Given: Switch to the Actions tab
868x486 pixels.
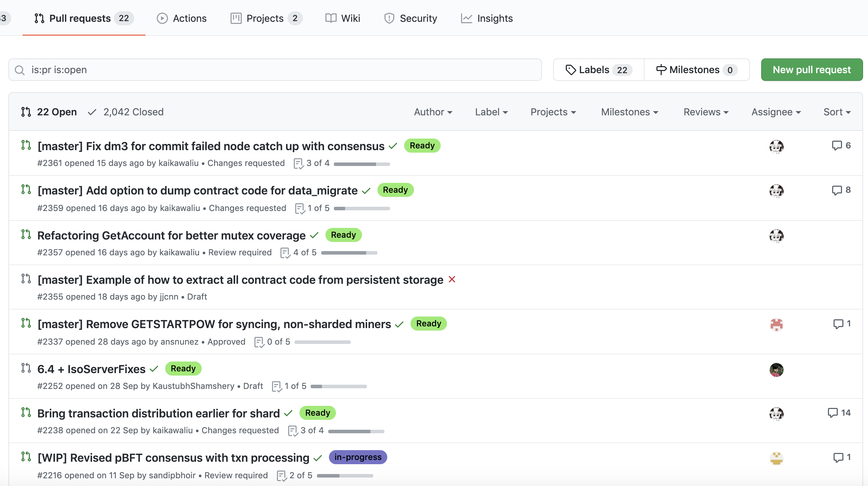Looking at the screenshot, I should click(182, 18).
